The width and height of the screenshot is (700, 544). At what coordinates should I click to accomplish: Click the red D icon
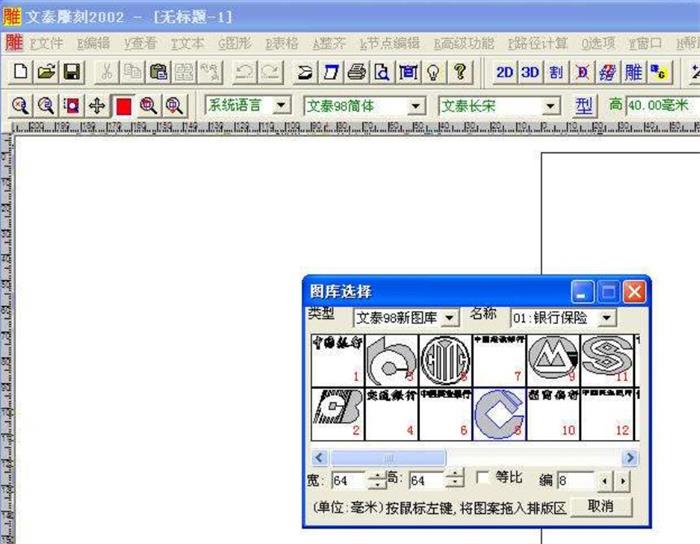582,72
